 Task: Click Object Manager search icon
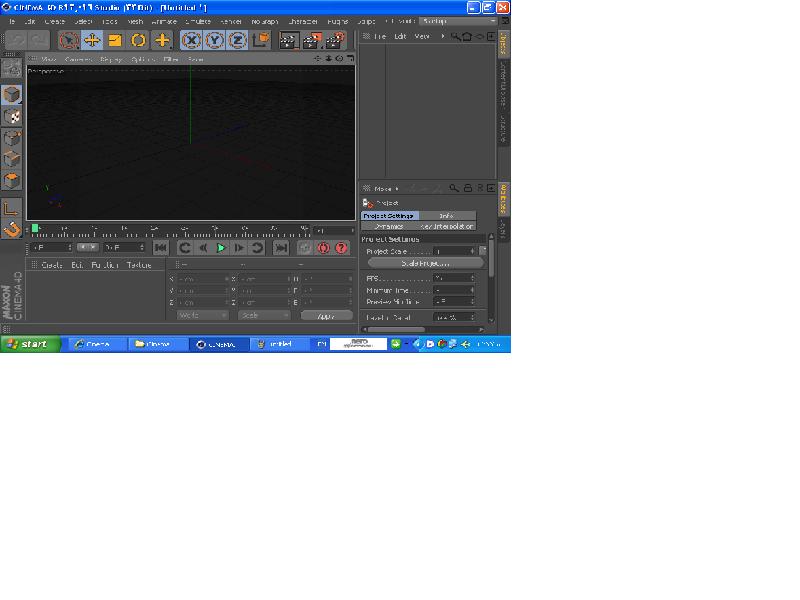(455, 36)
